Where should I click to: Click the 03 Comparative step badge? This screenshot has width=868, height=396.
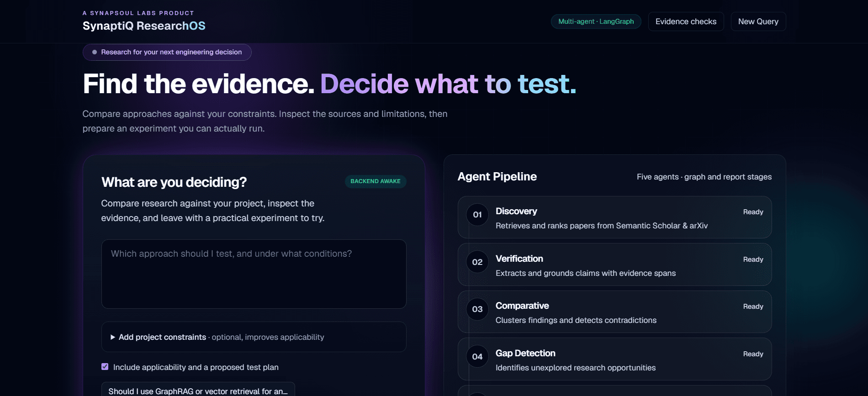[x=477, y=309]
